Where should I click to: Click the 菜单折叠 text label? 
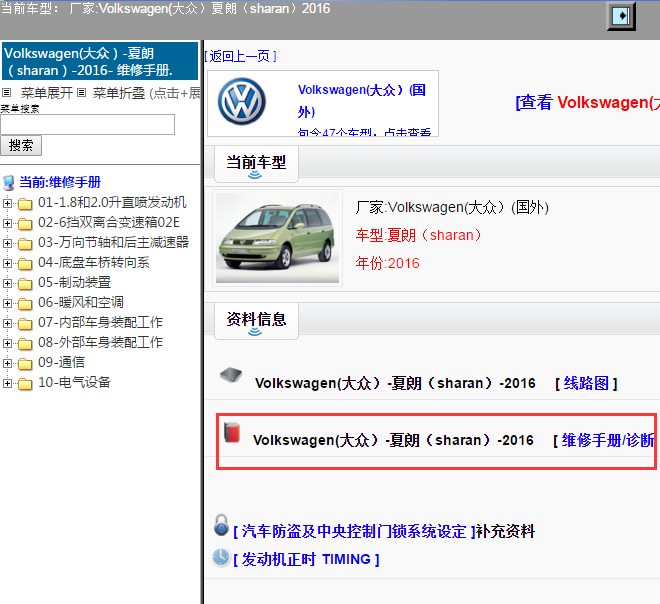119,93
